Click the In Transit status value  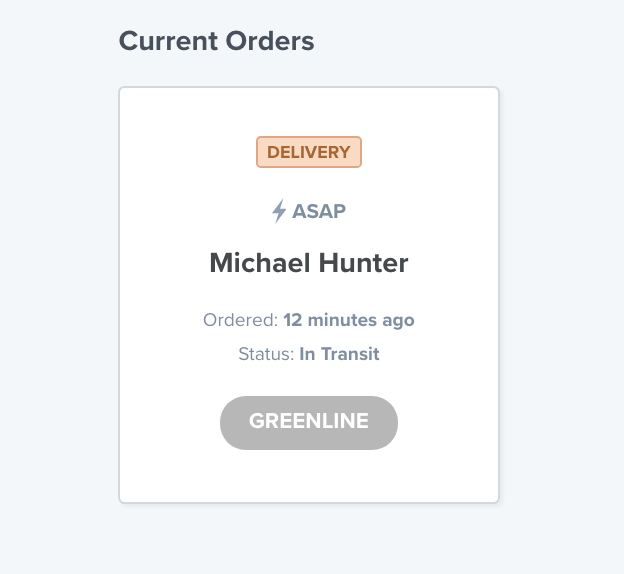339,354
